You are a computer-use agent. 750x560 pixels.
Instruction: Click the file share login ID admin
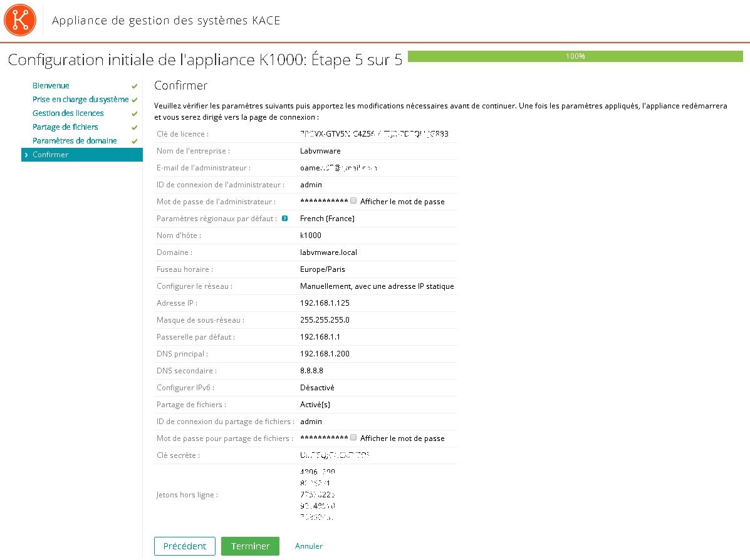(x=311, y=422)
